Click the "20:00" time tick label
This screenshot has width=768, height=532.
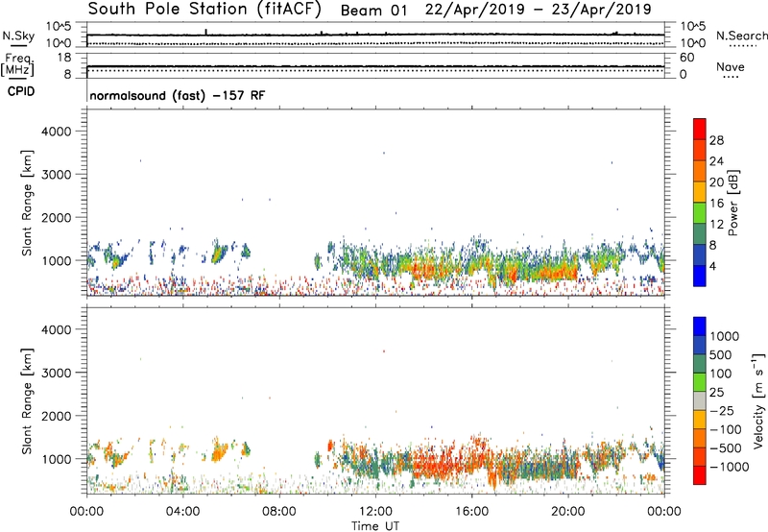568,512
